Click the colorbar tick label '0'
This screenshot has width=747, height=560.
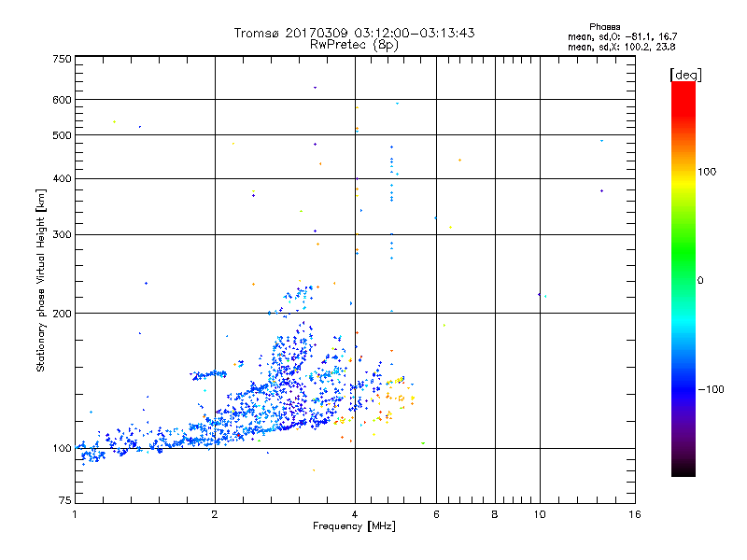tap(700, 281)
